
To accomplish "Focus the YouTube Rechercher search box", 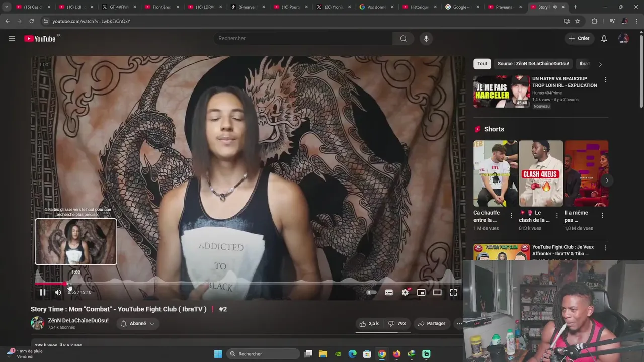I will pyautogui.click(x=303, y=38).
